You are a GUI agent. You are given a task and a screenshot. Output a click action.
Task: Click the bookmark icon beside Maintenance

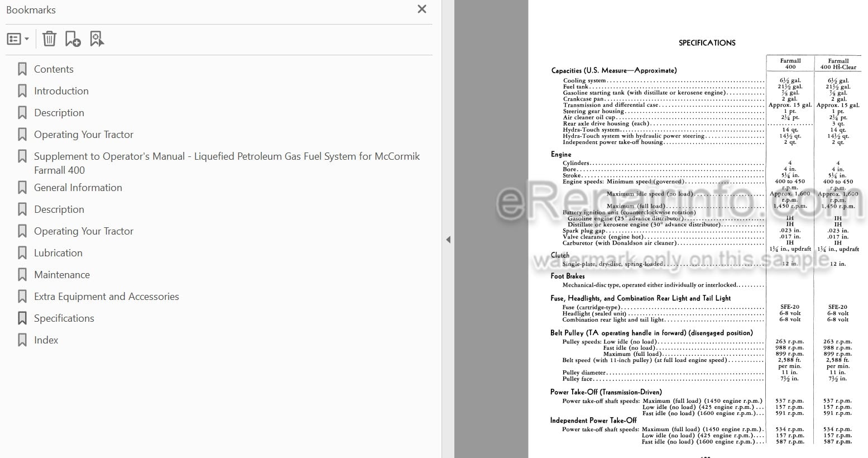22,275
